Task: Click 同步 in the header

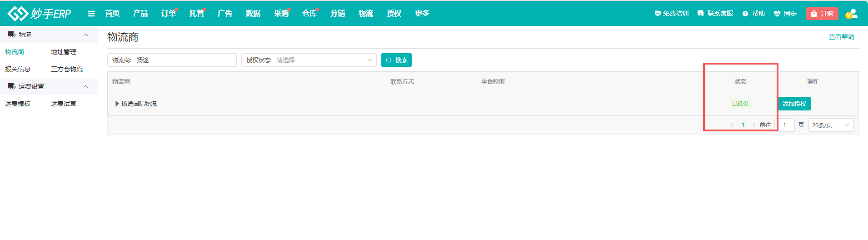Action: tap(785, 14)
